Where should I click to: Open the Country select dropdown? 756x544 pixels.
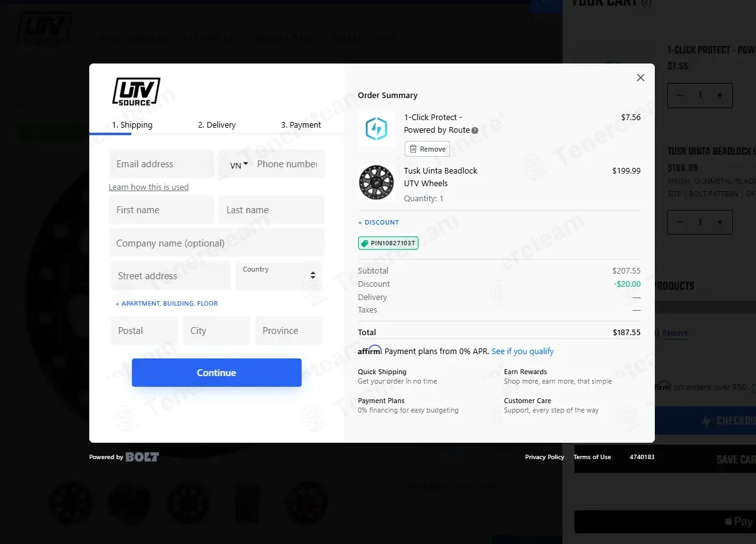coord(279,275)
